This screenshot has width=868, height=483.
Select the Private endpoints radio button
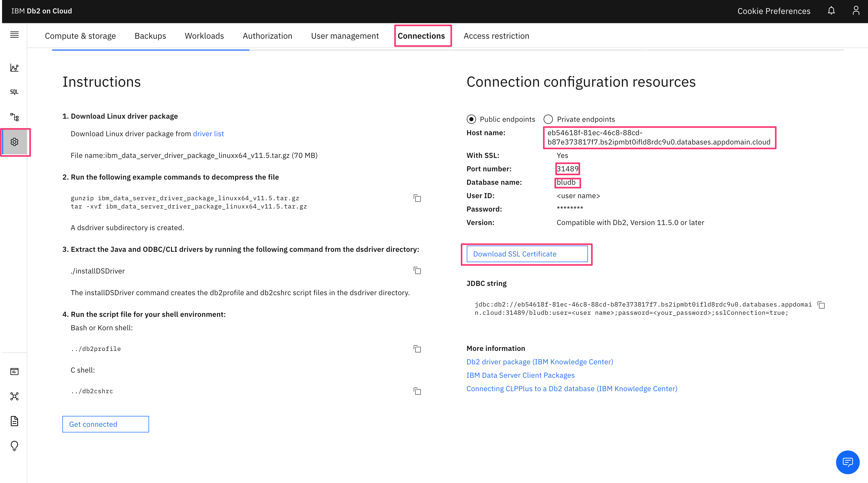(548, 119)
